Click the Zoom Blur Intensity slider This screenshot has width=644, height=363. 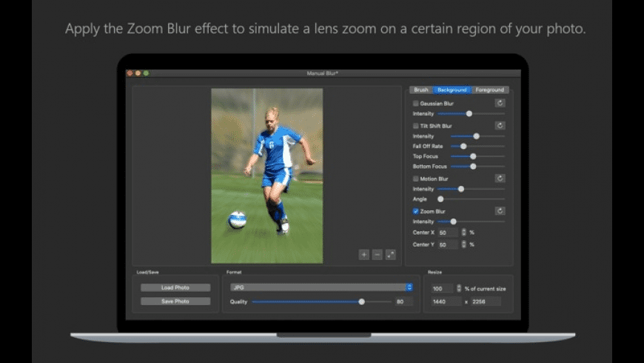click(472, 222)
